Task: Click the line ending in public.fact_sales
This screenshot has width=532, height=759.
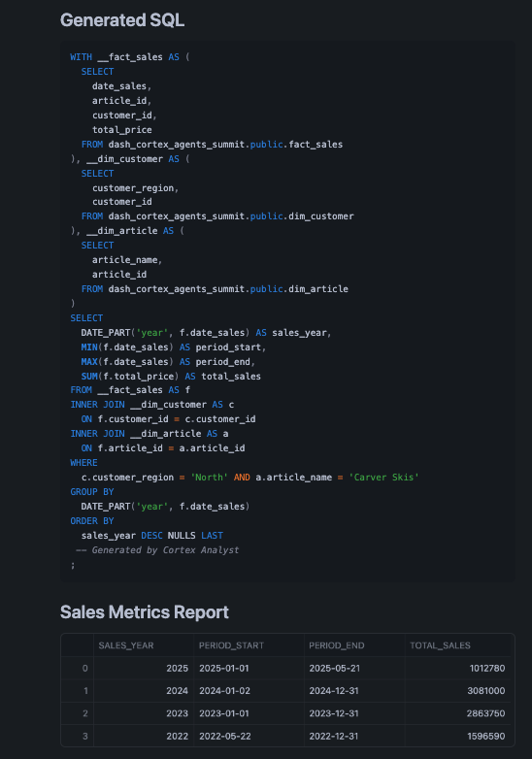Action: [212, 145]
